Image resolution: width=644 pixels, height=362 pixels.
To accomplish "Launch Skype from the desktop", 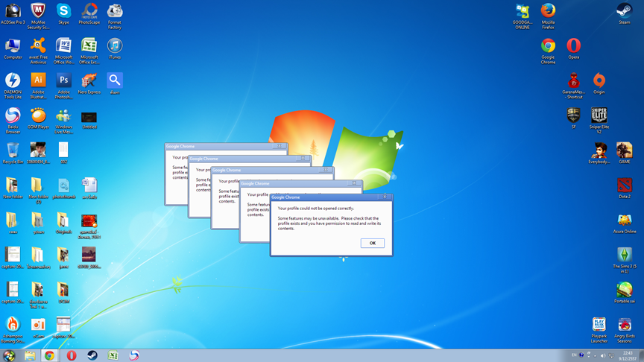I will coord(63,13).
